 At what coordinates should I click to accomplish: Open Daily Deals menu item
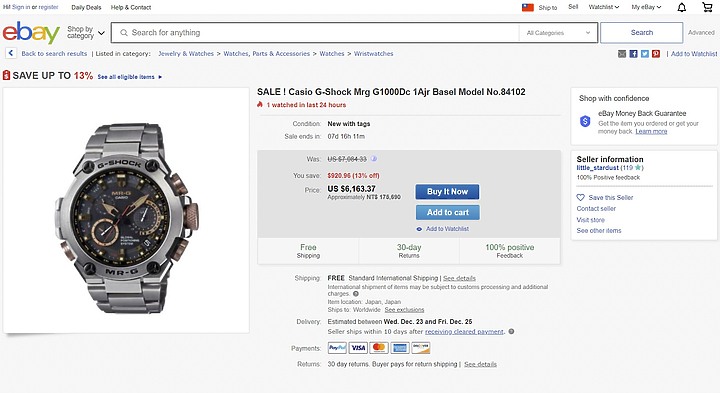86,7
